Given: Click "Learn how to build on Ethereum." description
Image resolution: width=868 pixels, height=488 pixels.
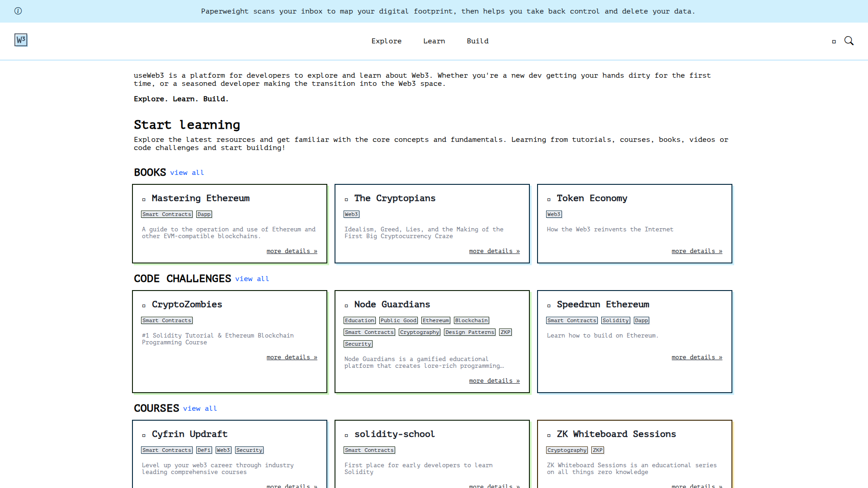Looking at the screenshot, I should (x=603, y=336).
